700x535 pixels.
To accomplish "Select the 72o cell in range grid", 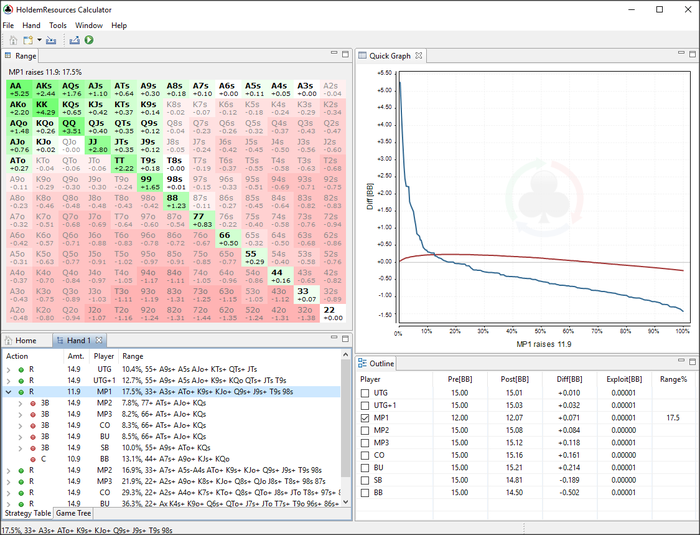I will 200,313.
